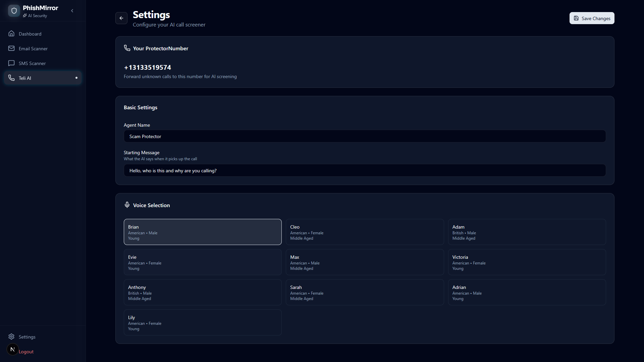
Task: Select the Lily voice card
Action: click(203, 322)
